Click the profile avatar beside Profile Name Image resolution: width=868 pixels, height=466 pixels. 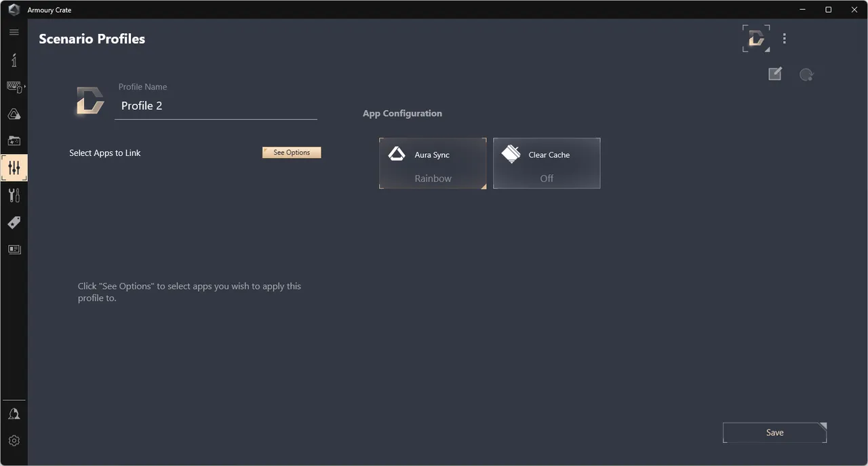[x=90, y=100]
